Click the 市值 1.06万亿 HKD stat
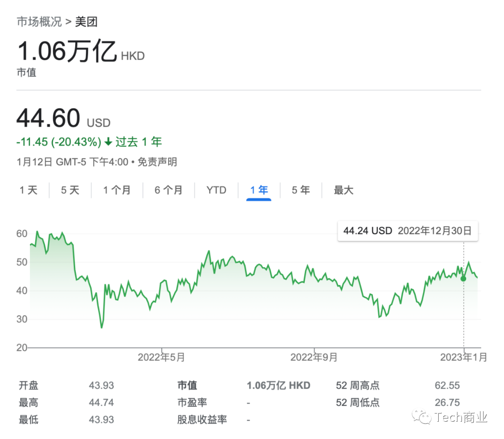The width and height of the screenshot is (504, 439). tap(278, 386)
